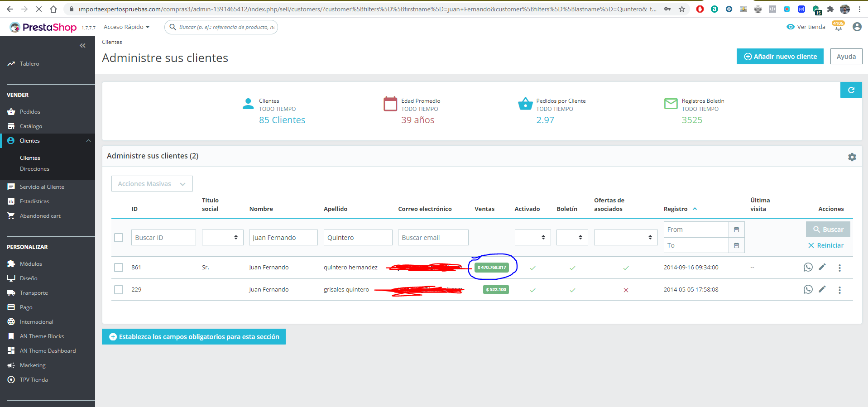The image size is (868, 407).
Task: Open Ofertas de asociados filter dropdown
Action: [x=626, y=238]
